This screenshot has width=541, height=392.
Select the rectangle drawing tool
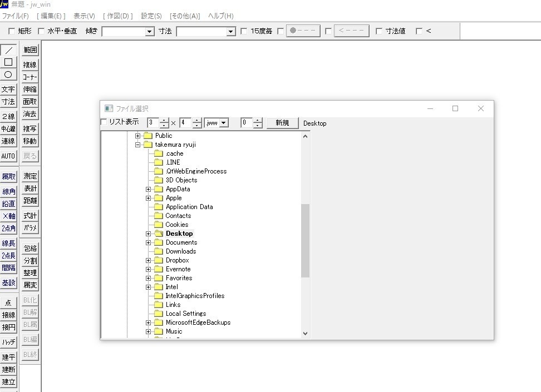click(x=8, y=62)
